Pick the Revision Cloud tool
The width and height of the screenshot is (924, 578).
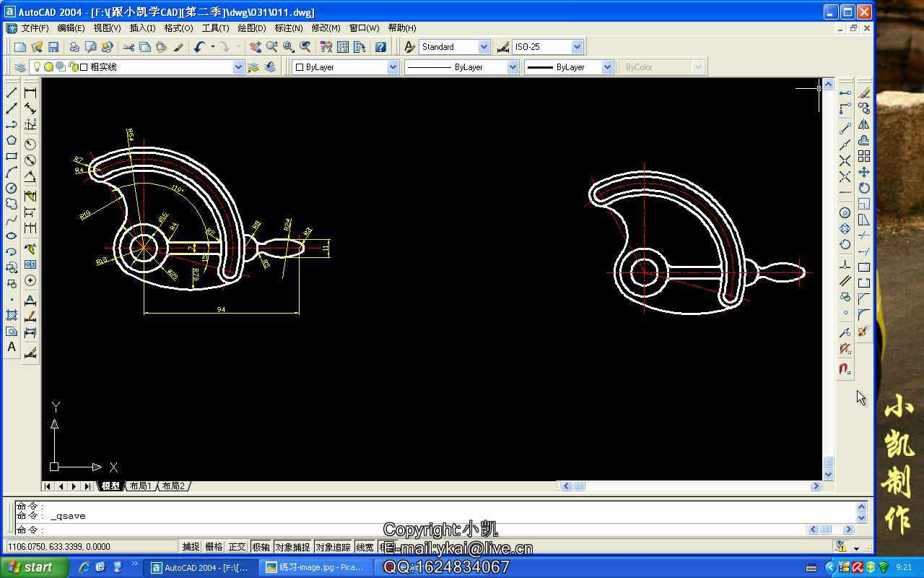tap(12, 204)
